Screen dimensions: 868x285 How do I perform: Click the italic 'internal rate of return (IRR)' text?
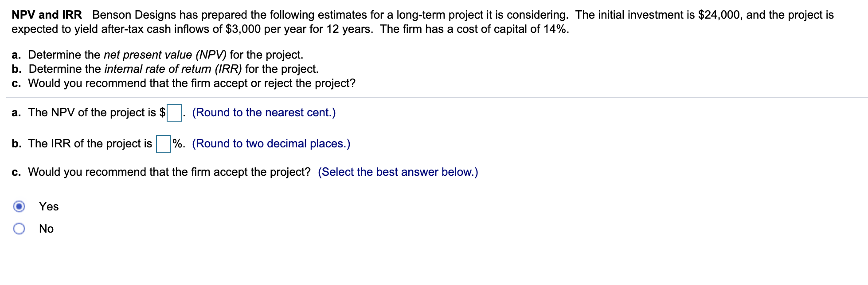(173, 69)
